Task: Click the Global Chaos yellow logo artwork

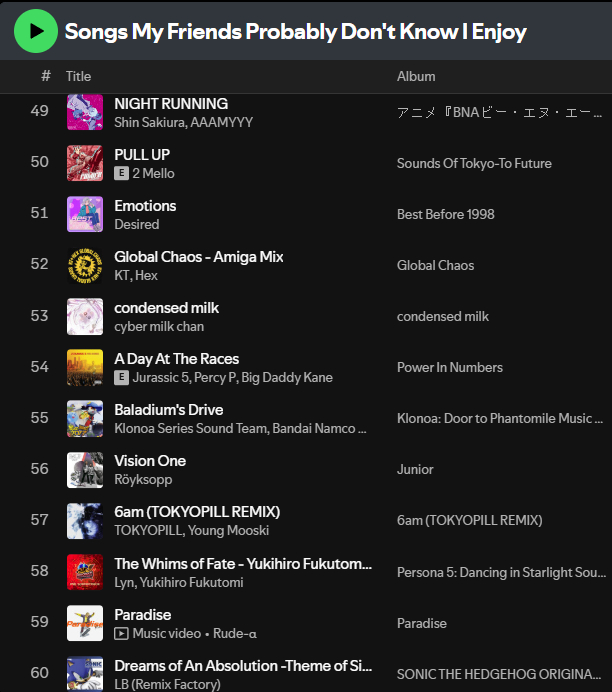Action: pos(85,265)
